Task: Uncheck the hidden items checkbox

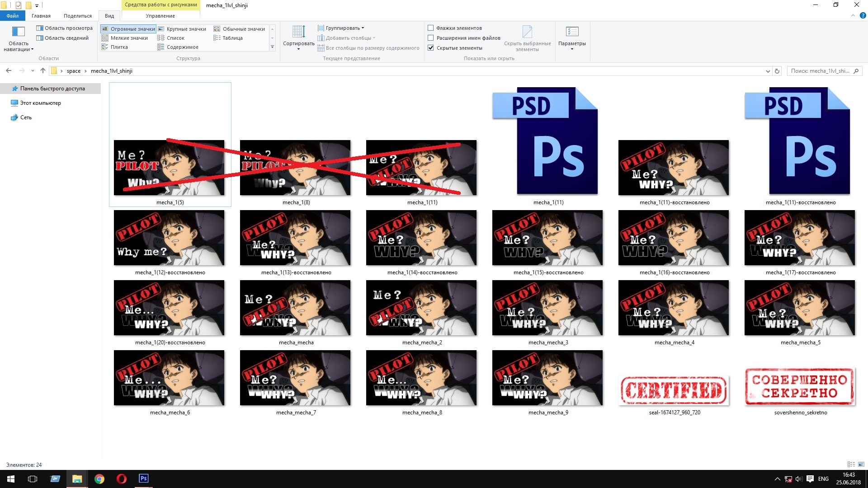Action: point(431,48)
